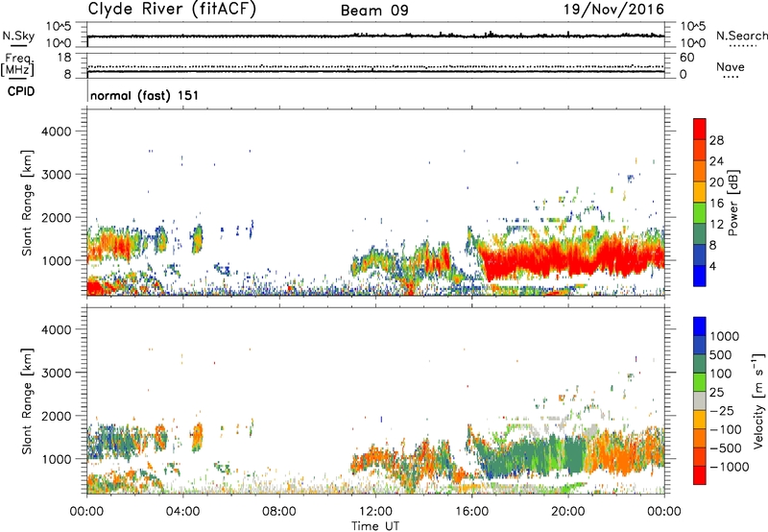
Task: Click the "16" label on Power color bar
Action: (x=716, y=204)
